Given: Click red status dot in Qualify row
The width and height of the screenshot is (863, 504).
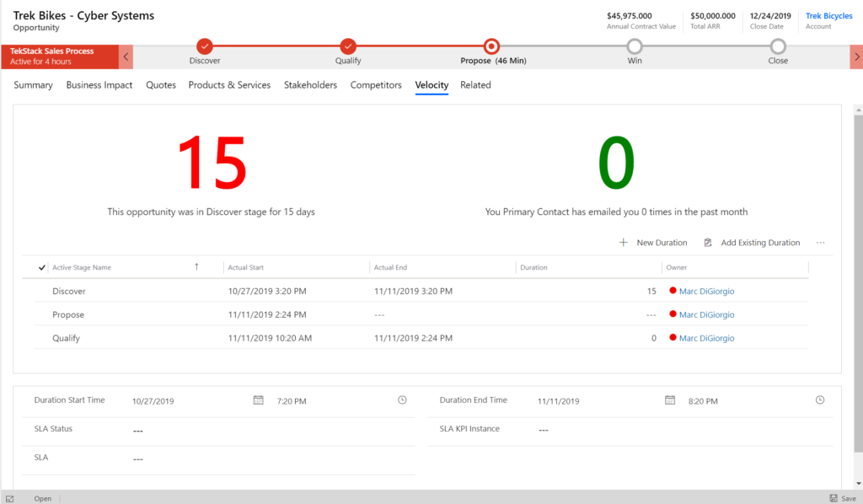Looking at the screenshot, I should coord(673,337).
